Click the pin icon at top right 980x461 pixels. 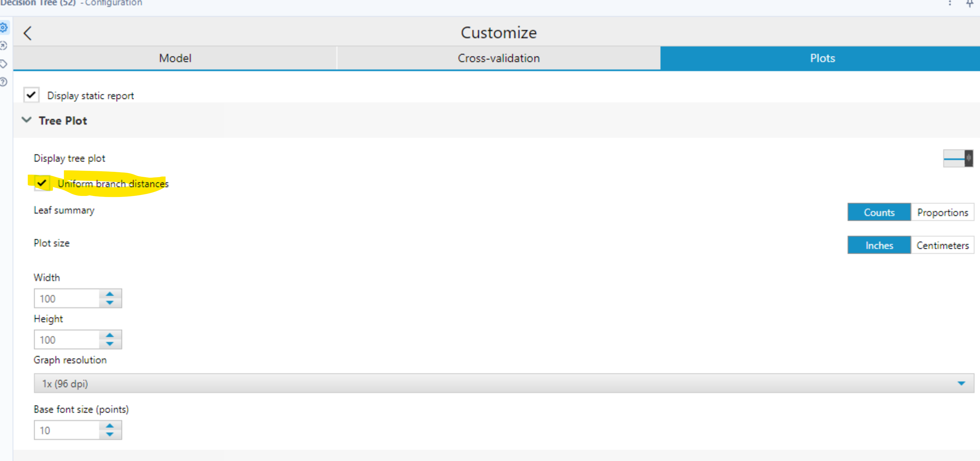click(x=969, y=4)
